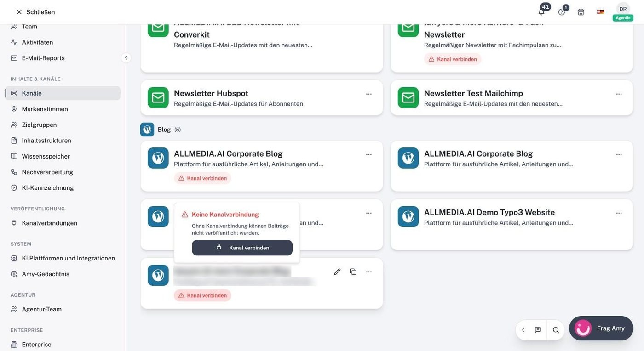The width and height of the screenshot is (644, 351).
Task: Collapse the sidebar with the chevron button
Action: click(126, 58)
